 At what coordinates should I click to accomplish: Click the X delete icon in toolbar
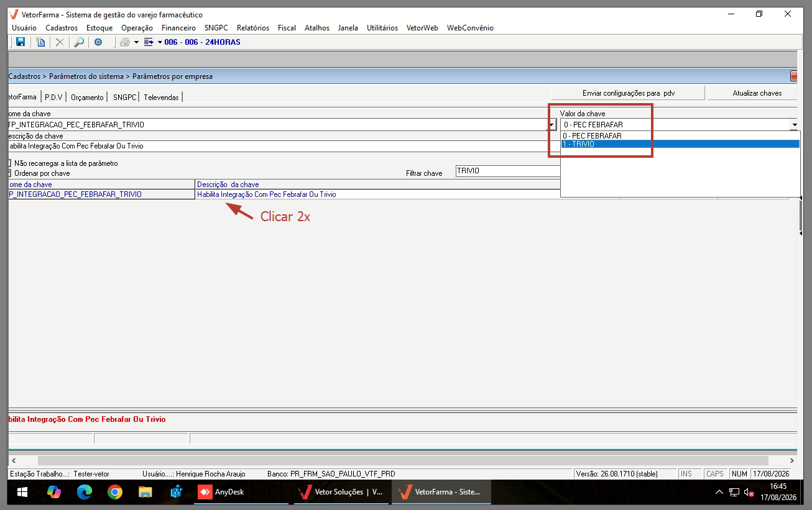pos(60,42)
